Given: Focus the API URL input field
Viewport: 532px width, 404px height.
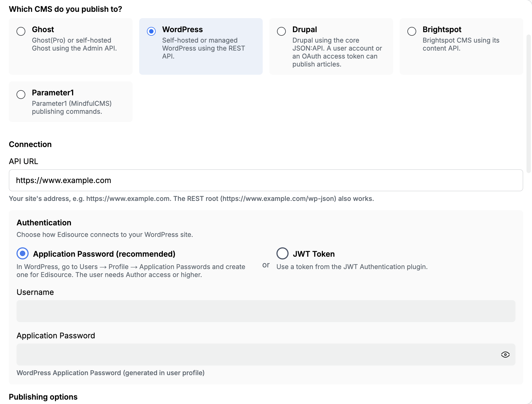Looking at the screenshot, I should click(x=266, y=180).
